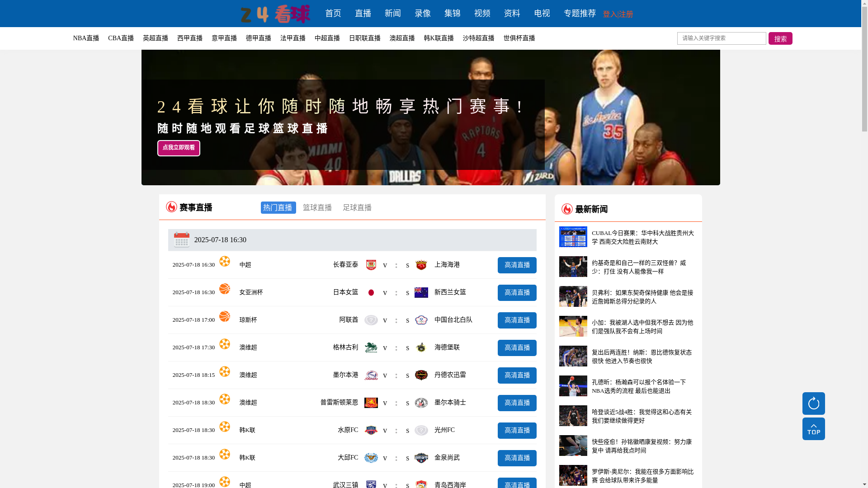Click the 点我立即观看 banner button
The image size is (868, 488).
click(179, 148)
